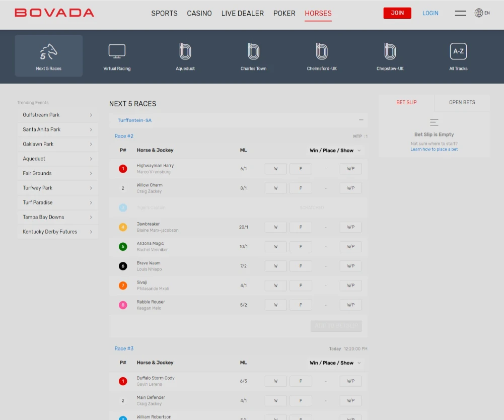
Task: Expand the Gulfstream Park entry
Action: click(57, 115)
